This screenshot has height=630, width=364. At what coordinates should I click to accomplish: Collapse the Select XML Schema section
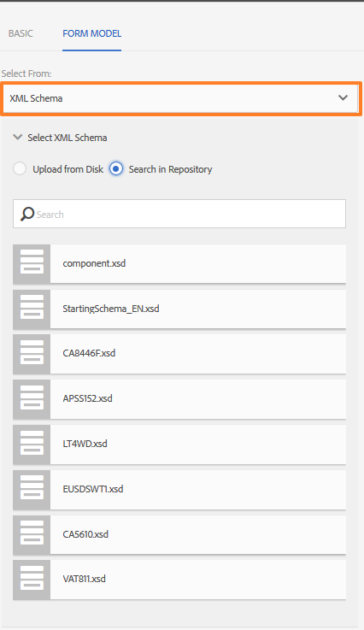[x=18, y=138]
